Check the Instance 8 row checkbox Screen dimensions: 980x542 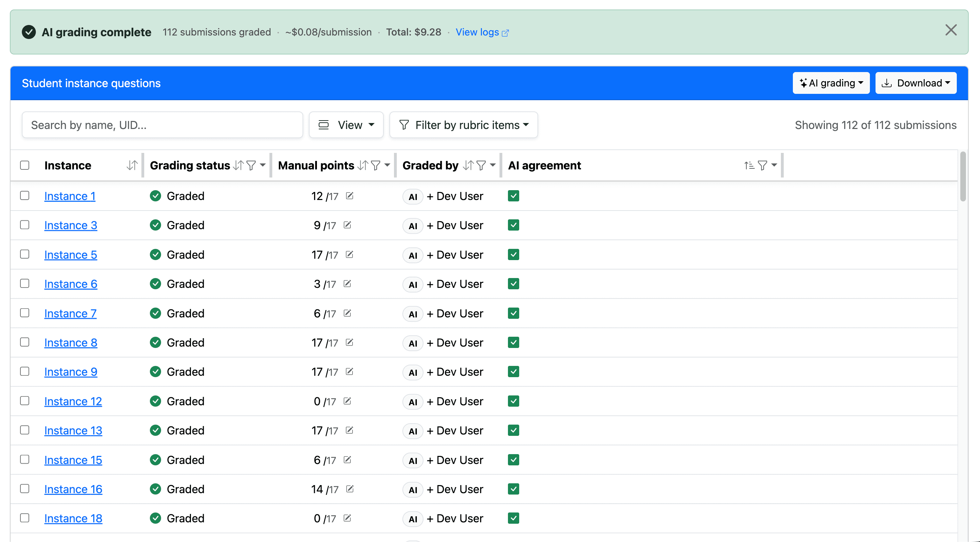pyautogui.click(x=25, y=342)
